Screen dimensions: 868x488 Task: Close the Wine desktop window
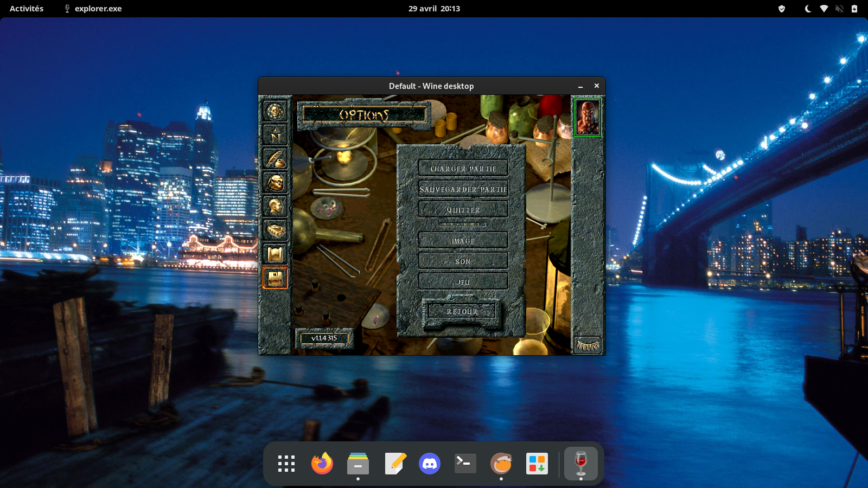pyautogui.click(x=597, y=86)
